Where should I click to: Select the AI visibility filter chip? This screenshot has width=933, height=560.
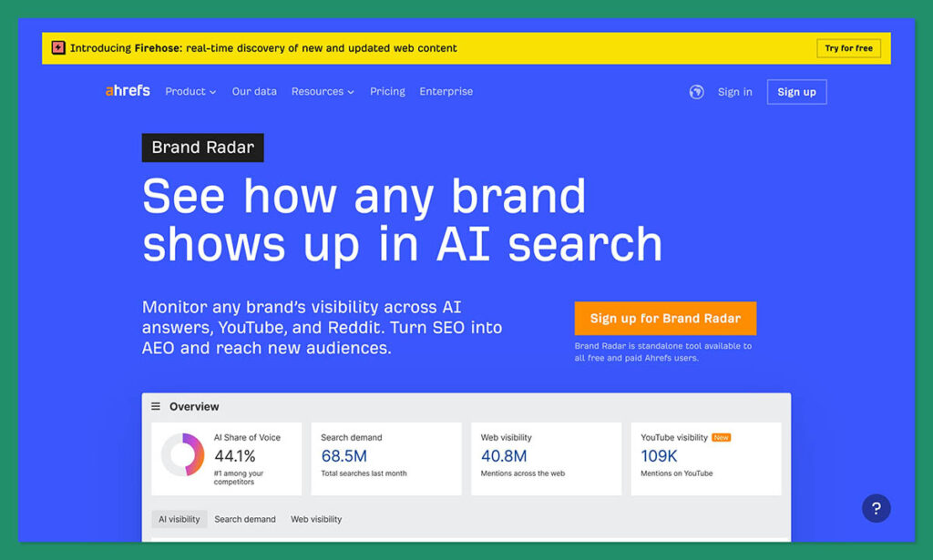click(179, 519)
